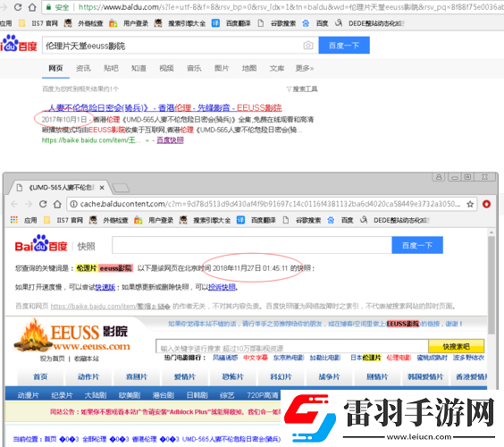Click the camera image-search icon in the search box
This screenshot has height=447, width=504.
point(308,46)
